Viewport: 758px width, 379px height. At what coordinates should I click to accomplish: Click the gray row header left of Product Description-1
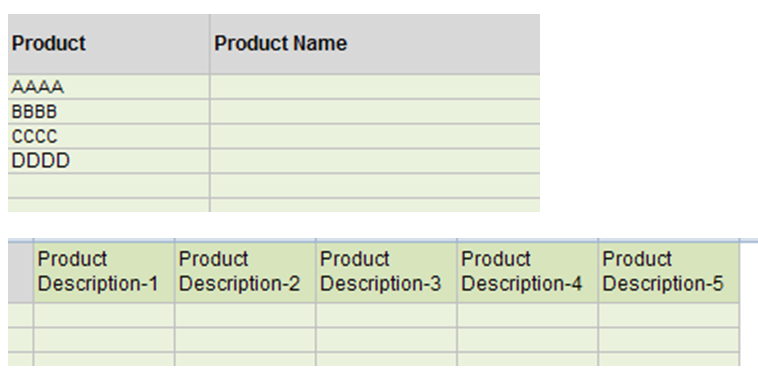20,272
